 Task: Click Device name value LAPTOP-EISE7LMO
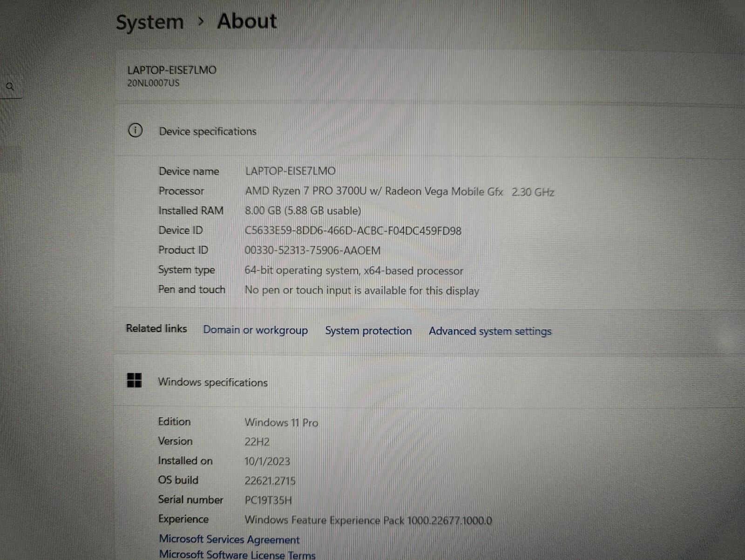tap(290, 171)
